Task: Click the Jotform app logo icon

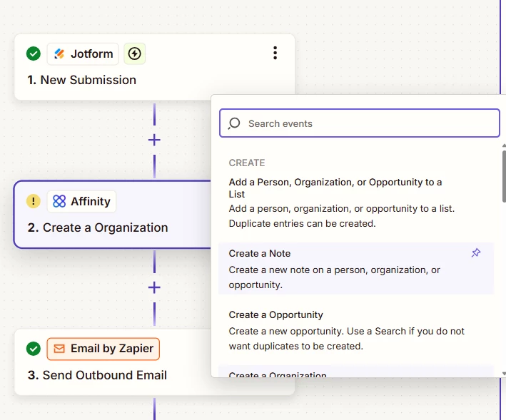Action: point(59,53)
